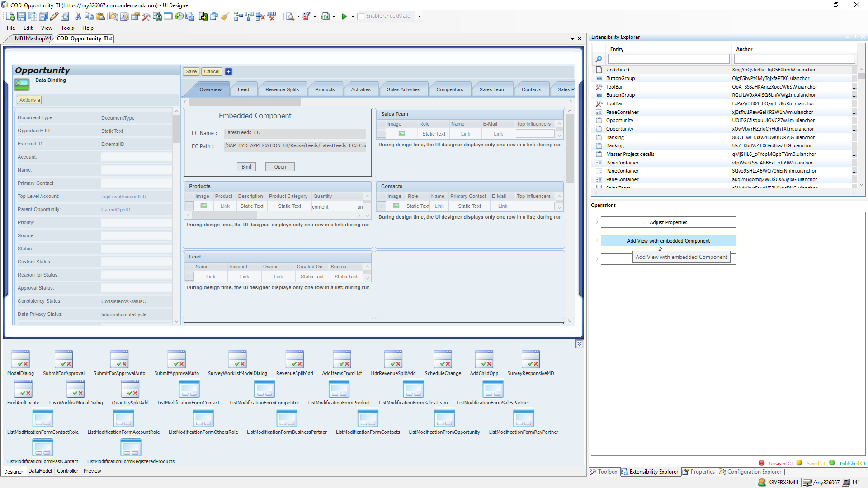Click the Bind button
Screen dimensions: 868x488
[246, 167]
